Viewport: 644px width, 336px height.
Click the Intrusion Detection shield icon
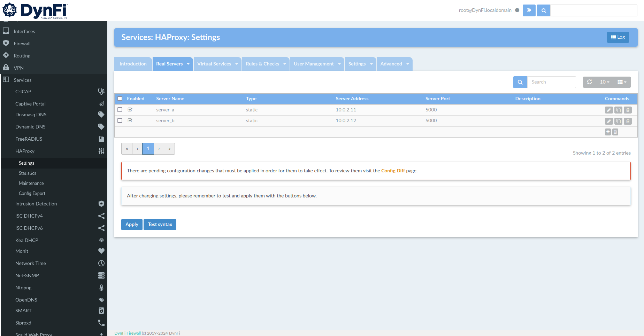click(101, 204)
